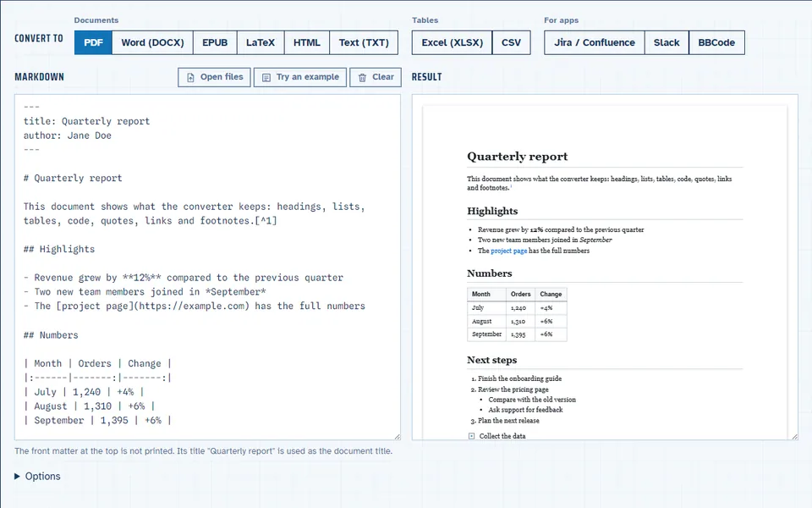Tick the Collect the data checkbox in preview
This screenshot has width=812, height=508.
coord(471,436)
